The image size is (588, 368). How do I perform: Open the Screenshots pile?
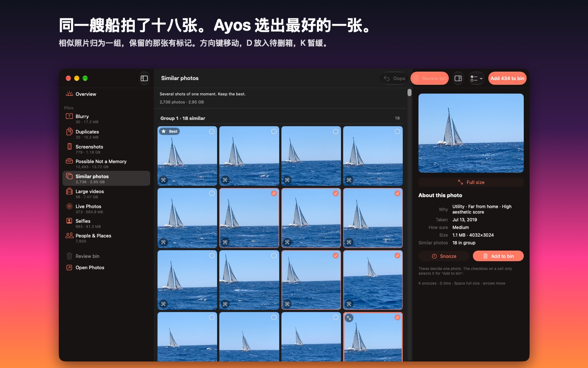pyautogui.click(x=106, y=149)
